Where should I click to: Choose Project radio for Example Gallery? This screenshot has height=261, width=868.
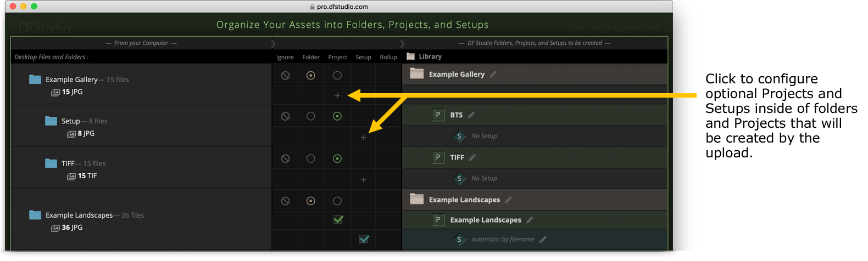click(337, 76)
